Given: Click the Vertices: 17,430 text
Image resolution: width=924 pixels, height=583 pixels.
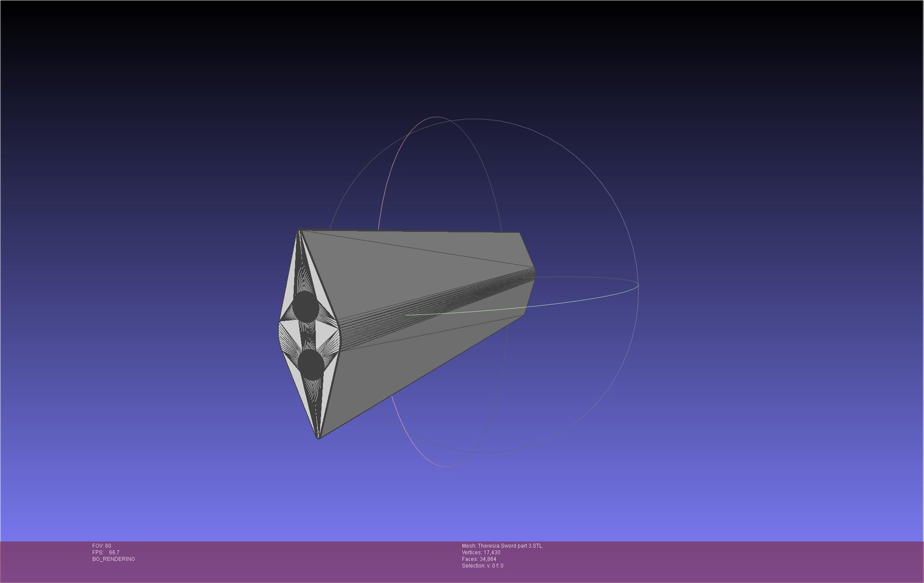Looking at the screenshot, I should point(481,553).
